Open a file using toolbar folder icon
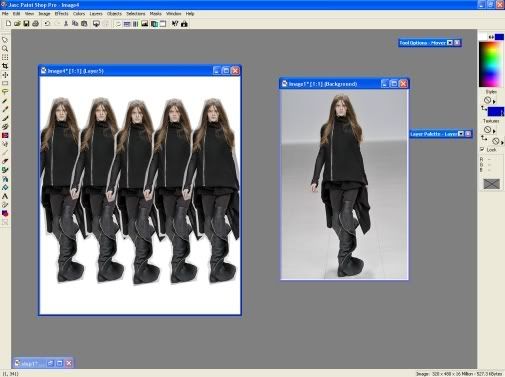 click(17, 24)
